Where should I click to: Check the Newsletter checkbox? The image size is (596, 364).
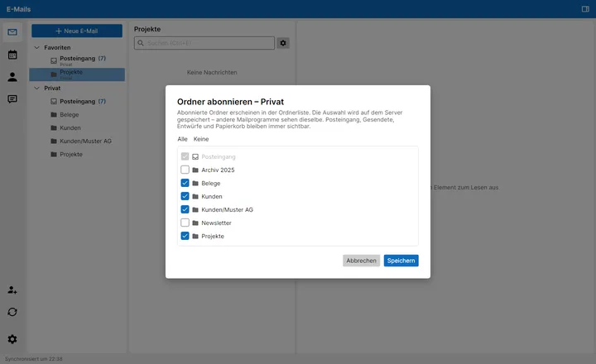coord(185,223)
